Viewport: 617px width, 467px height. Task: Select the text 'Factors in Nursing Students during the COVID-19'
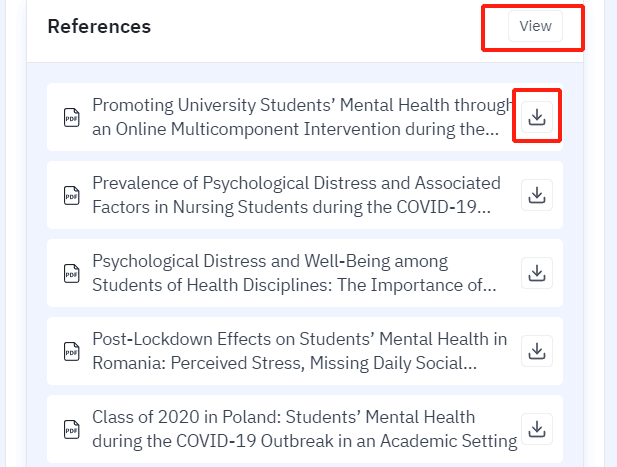point(291,207)
